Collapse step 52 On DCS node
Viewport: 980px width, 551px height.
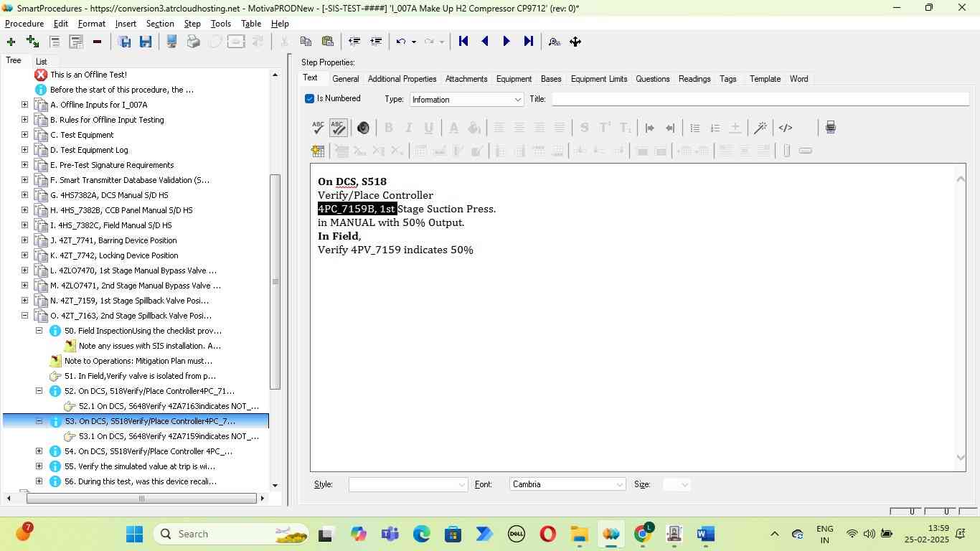[39, 391]
